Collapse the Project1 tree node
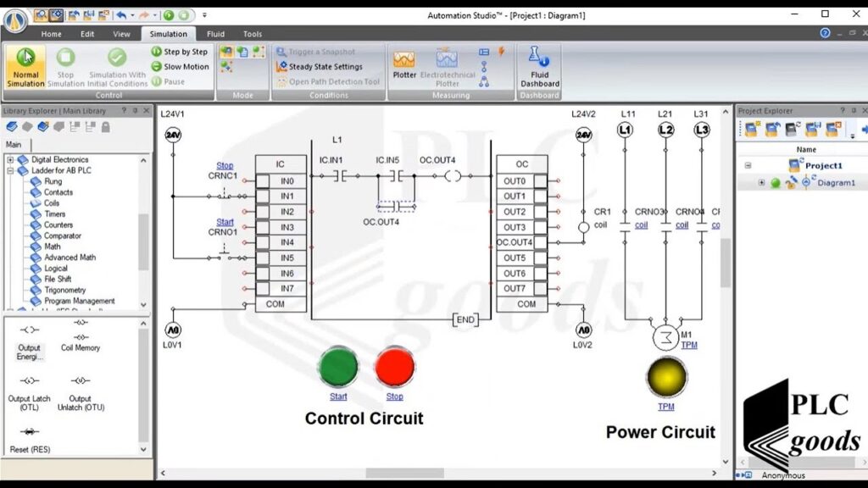Viewport: 868px width, 488px height. (x=748, y=166)
